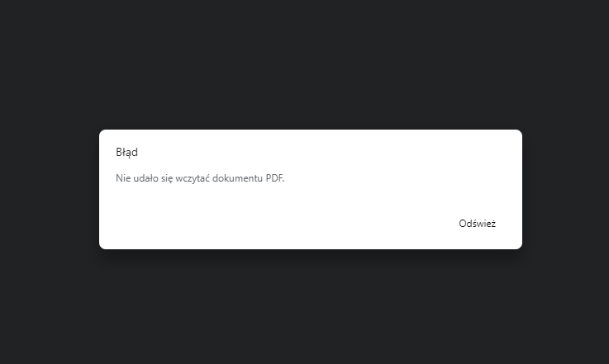Refresh the failed PDF document
The height and width of the screenshot is (364, 609).
point(477,224)
